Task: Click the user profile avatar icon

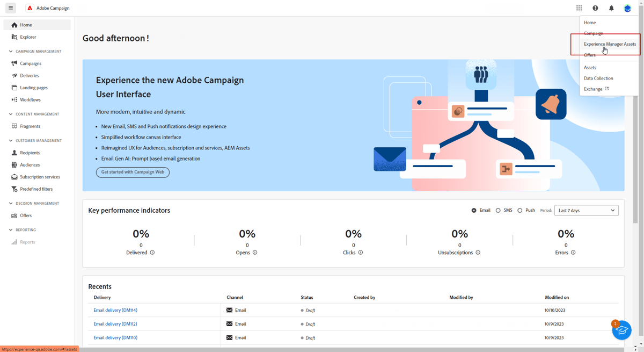Action: (627, 8)
